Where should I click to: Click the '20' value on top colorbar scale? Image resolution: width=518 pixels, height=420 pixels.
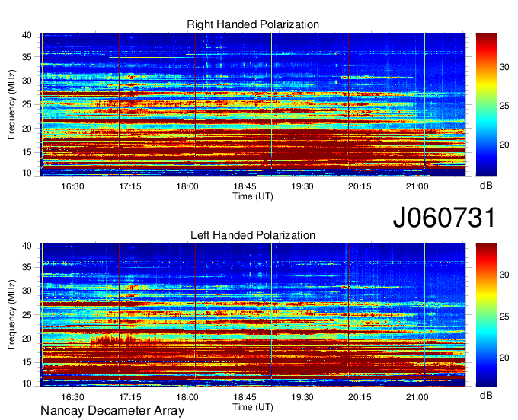click(504, 145)
